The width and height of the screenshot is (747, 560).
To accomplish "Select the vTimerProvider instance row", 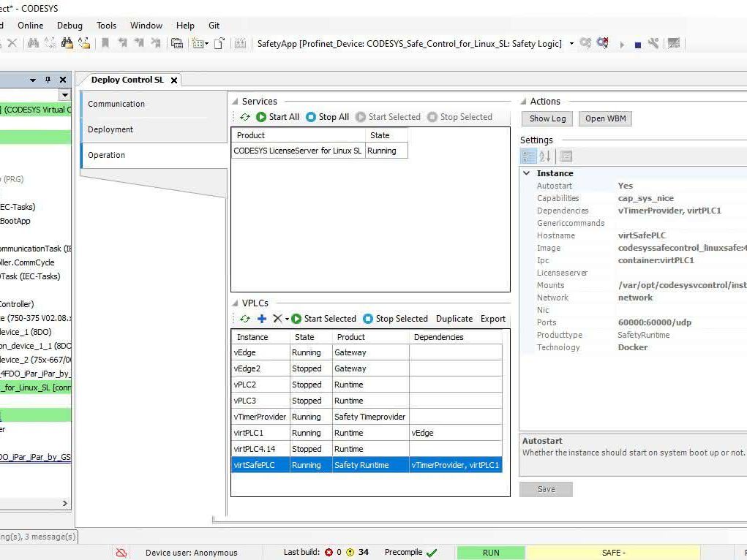I will pos(367,417).
